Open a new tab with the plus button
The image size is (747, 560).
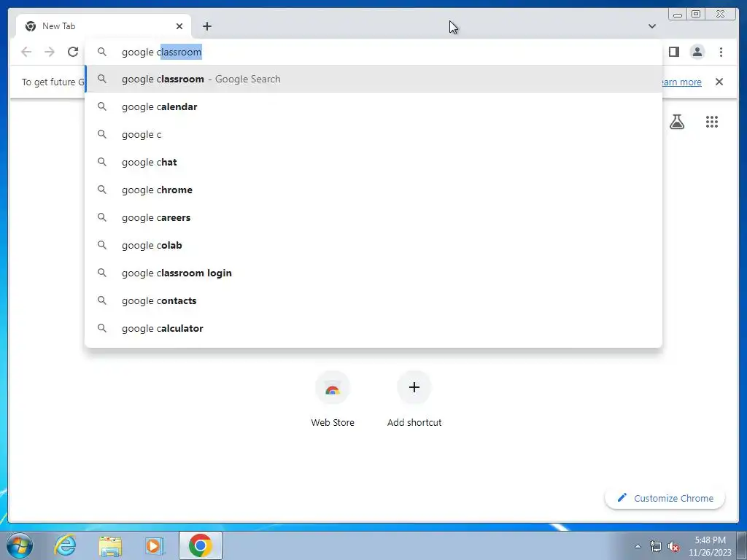click(x=206, y=26)
